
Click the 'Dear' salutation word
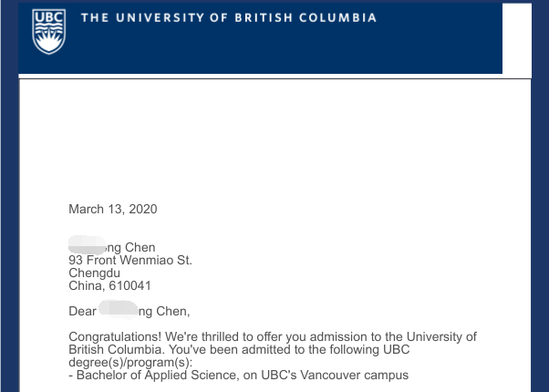click(x=82, y=311)
